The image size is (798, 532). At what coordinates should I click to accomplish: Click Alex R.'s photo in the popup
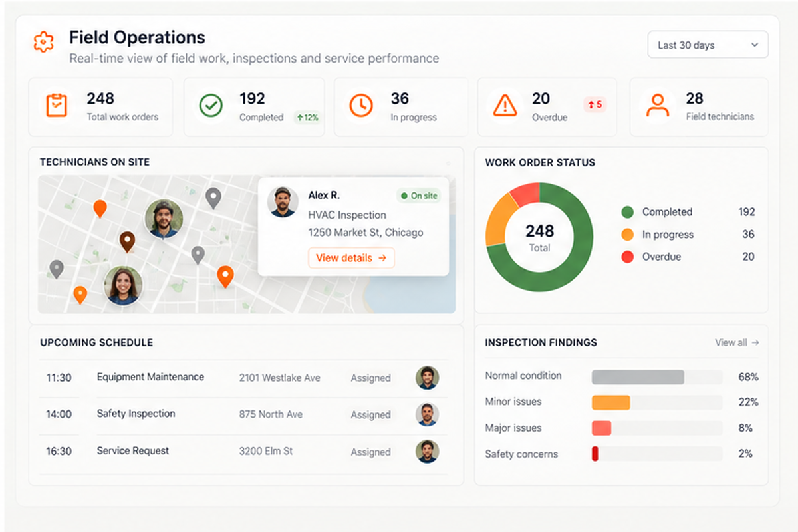(283, 201)
